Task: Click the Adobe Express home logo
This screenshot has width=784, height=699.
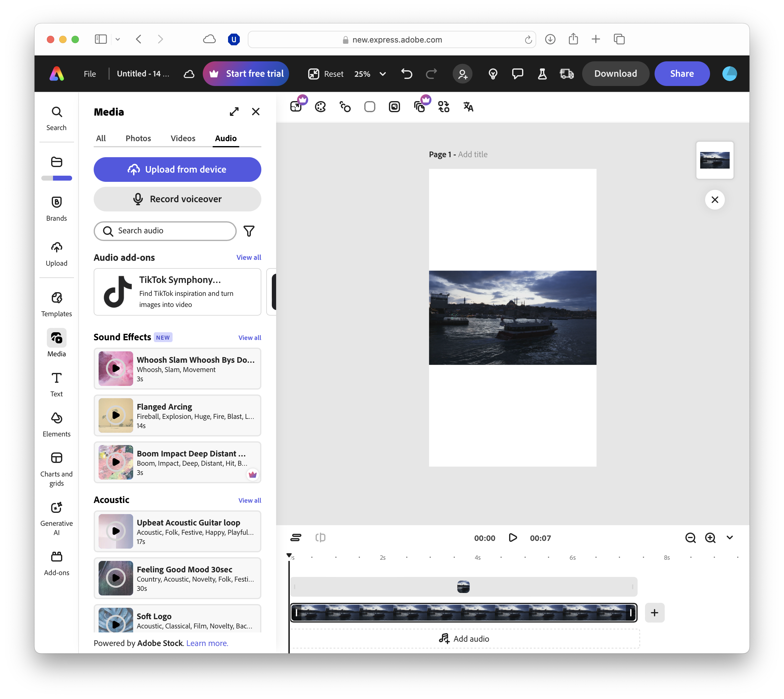Action: [x=57, y=74]
